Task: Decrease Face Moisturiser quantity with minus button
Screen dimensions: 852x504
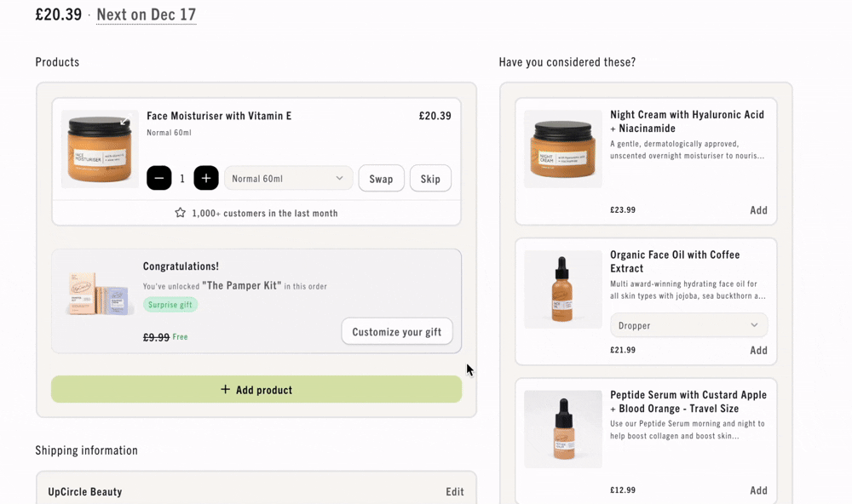Action: point(158,178)
